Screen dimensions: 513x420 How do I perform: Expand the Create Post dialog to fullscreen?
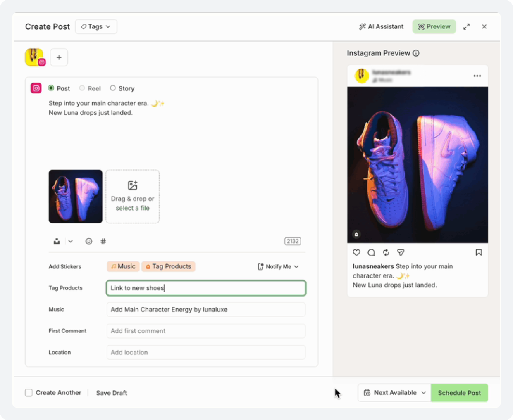[466, 26]
